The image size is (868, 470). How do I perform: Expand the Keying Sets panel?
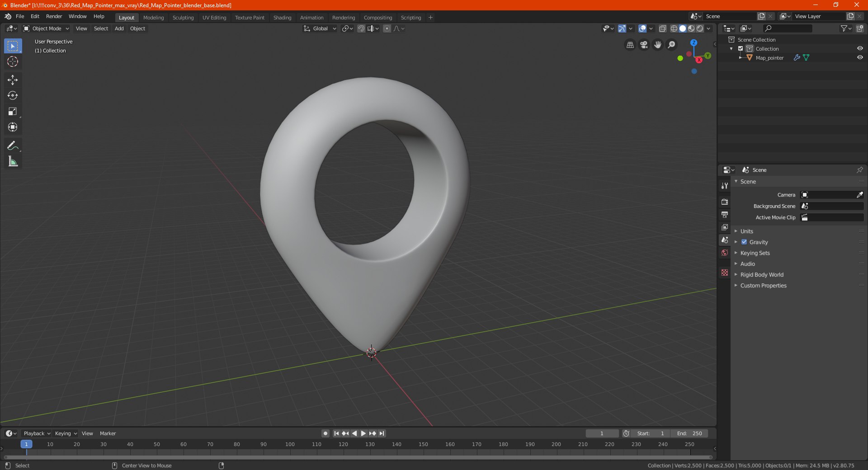755,253
